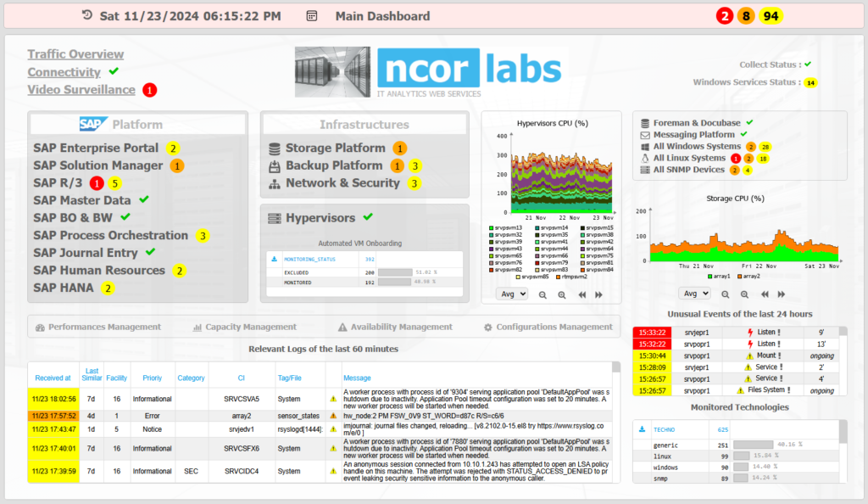Click the EXCLUDED 51.02% progress bar
The height and width of the screenshot is (504, 868).
point(395,272)
